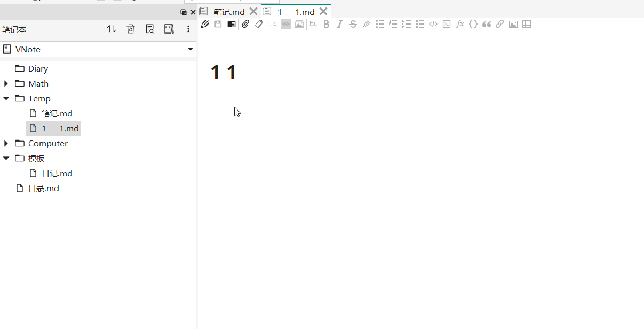The image size is (644, 329).
Task: Open the VNote notebook selector dropdown
Action: (98, 49)
